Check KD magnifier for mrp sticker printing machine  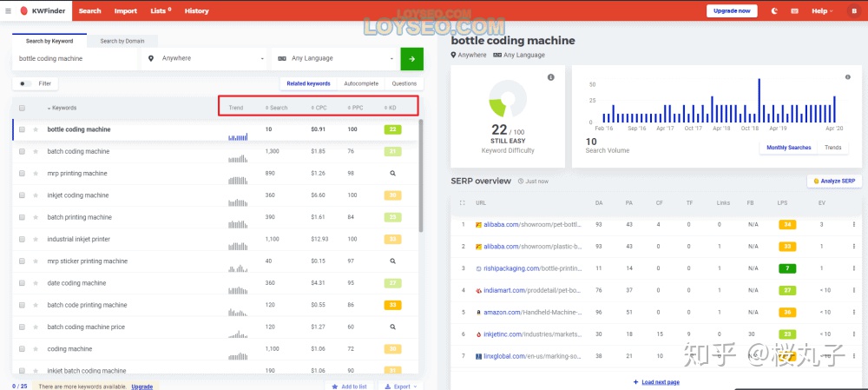pos(392,261)
